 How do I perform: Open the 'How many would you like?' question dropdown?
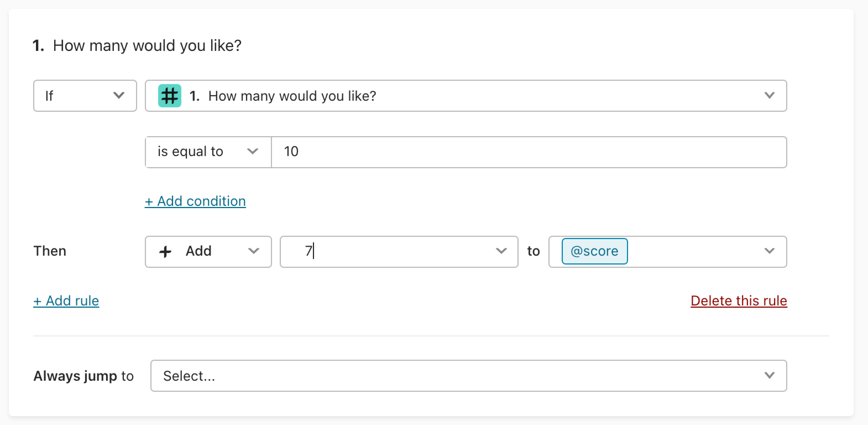coord(466,96)
